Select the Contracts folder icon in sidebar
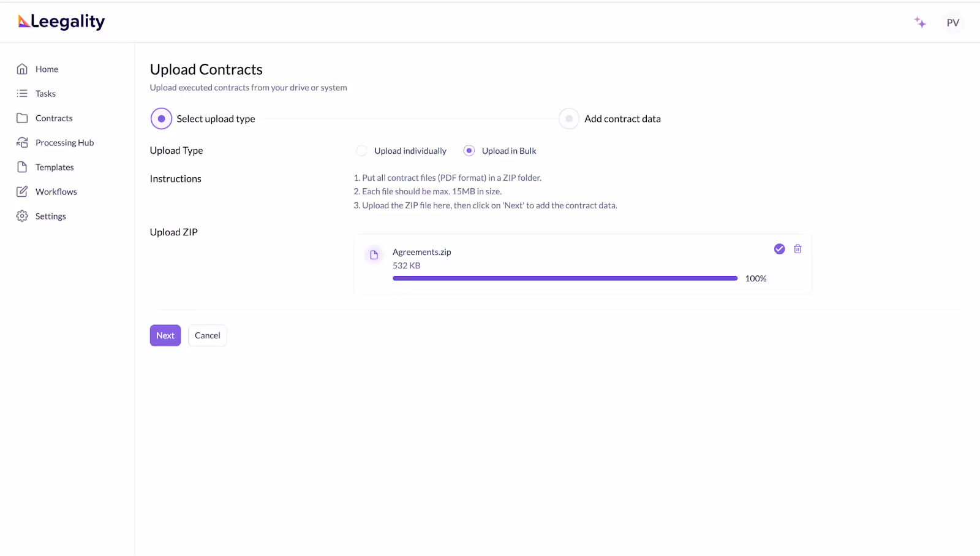The height and width of the screenshot is (556, 980). [x=22, y=118]
